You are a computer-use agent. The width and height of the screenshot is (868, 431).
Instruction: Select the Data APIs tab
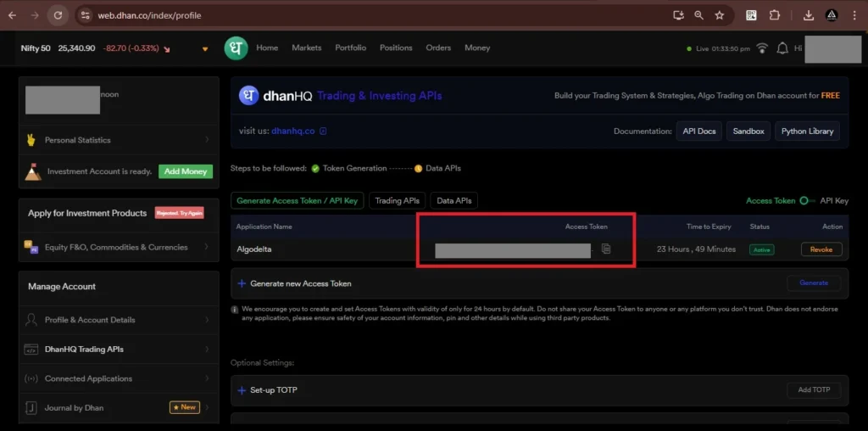click(453, 201)
